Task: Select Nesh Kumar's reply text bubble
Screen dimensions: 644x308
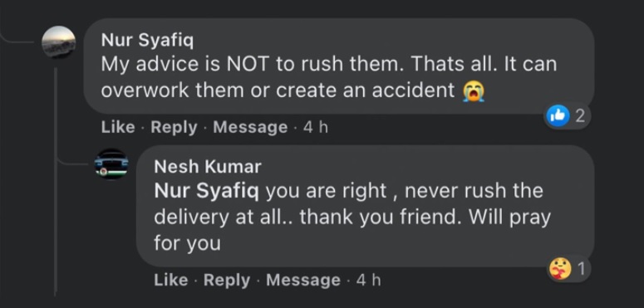Action: click(366, 206)
